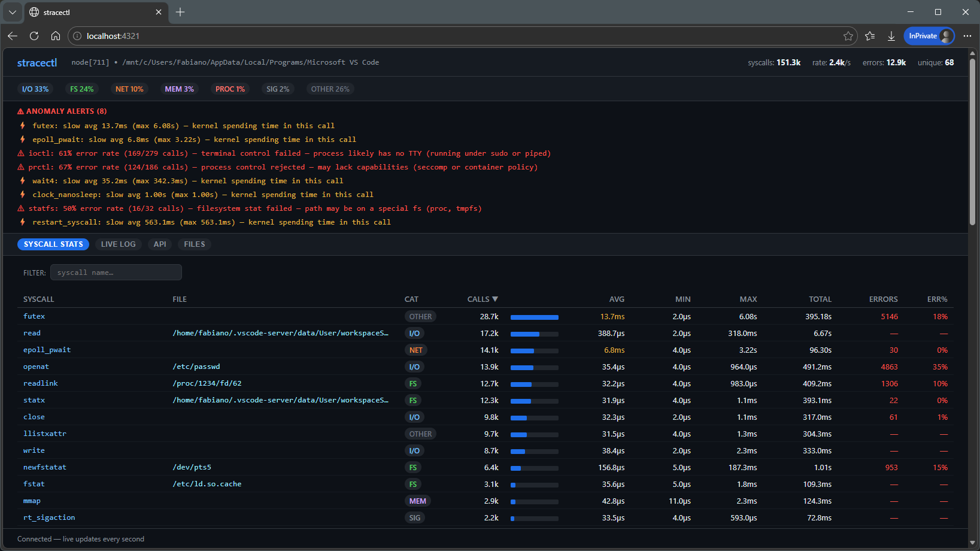
Task: Select the I/O badge on the read row
Action: click(x=414, y=333)
